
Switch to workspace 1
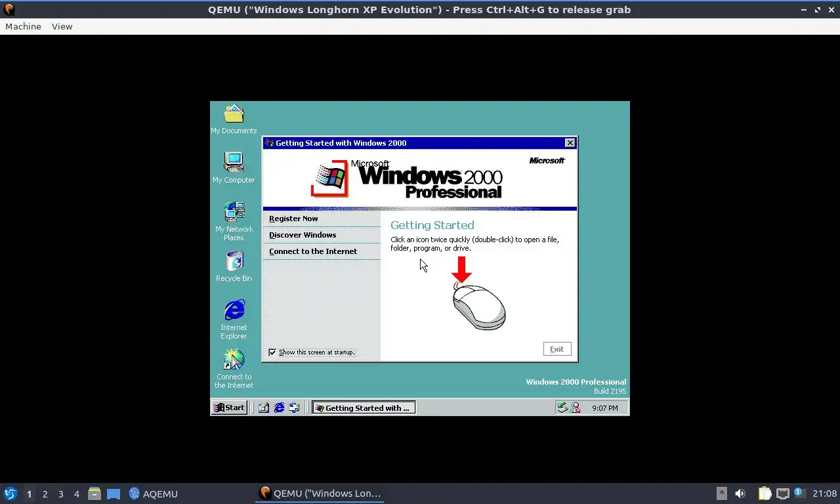(29, 493)
